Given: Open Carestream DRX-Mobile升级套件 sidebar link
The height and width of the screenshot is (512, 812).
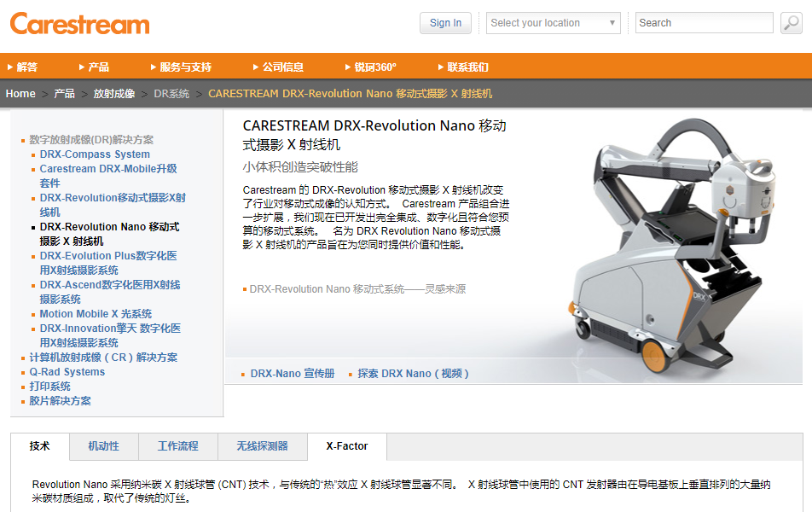Looking at the screenshot, I should pyautogui.click(x=108, y=176).
